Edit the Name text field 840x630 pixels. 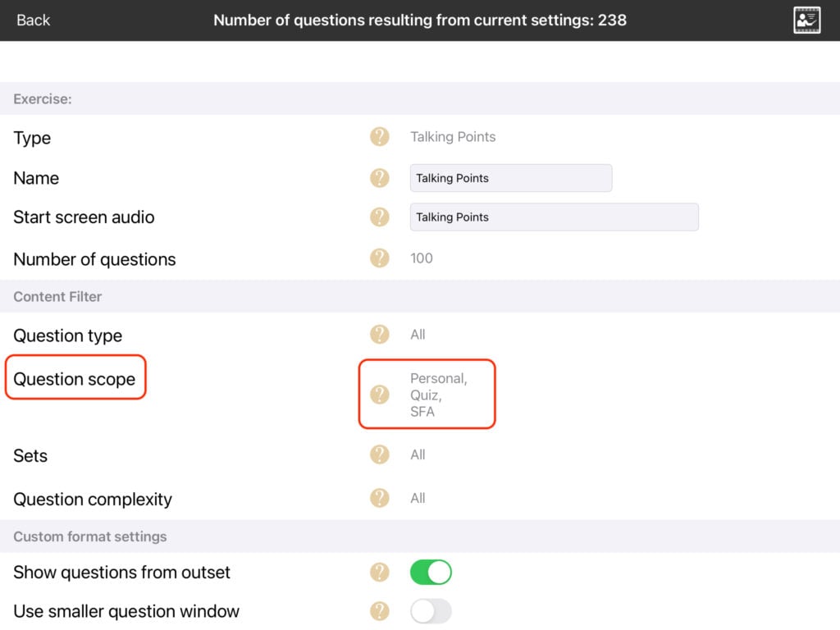click(511, 178)
